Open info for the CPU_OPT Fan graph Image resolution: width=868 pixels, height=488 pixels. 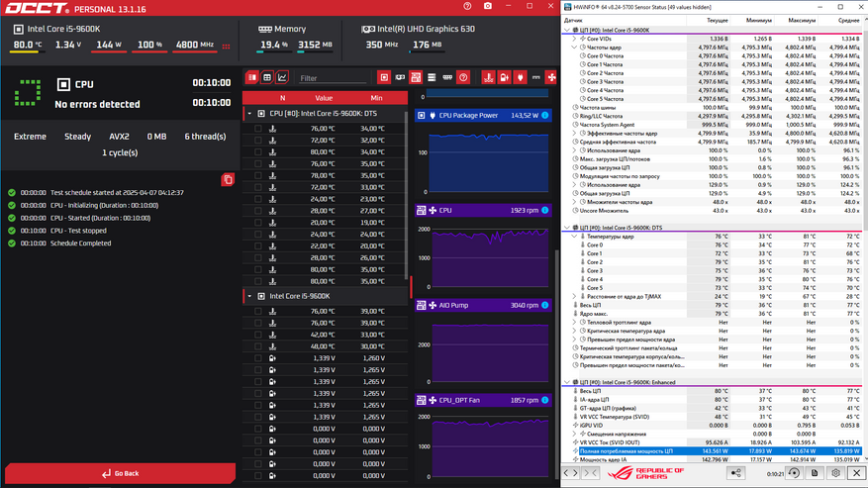coord(545,400)
